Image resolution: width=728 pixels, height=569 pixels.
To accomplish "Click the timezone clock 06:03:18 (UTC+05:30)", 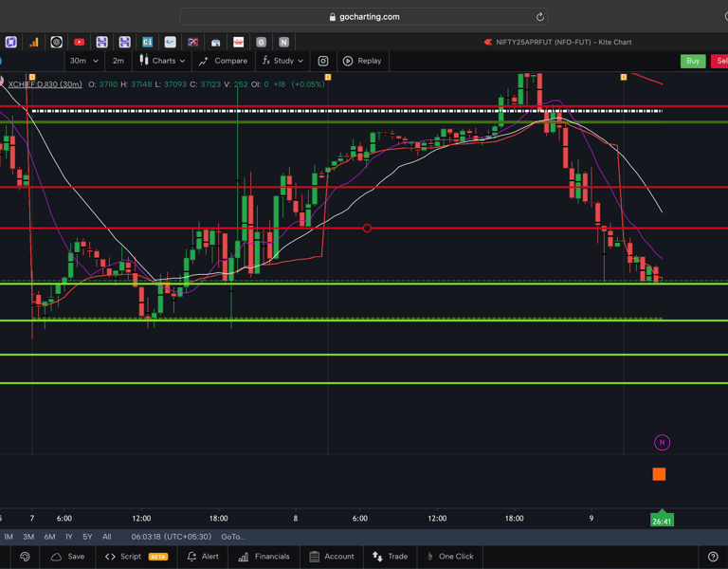I will pyautogui.click(x=172, y=537).
